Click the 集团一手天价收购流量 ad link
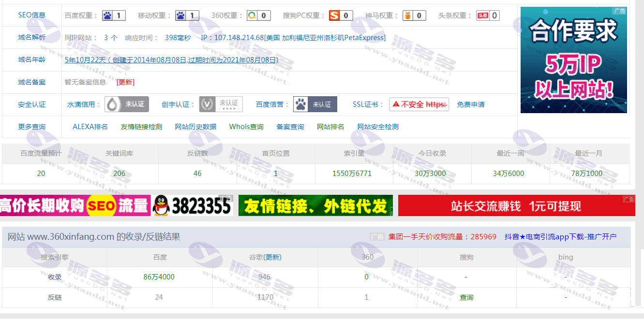Viewport: 644px width, 321px height. (x=442, y=237)
